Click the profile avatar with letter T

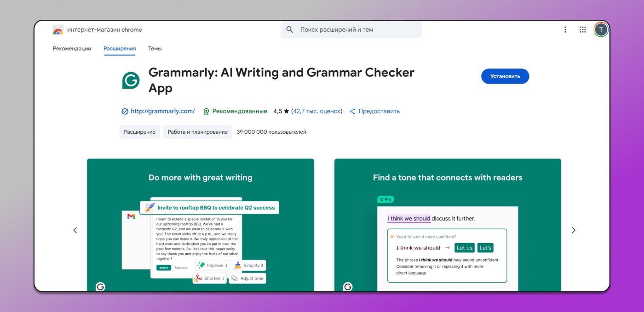coord(601,29)
